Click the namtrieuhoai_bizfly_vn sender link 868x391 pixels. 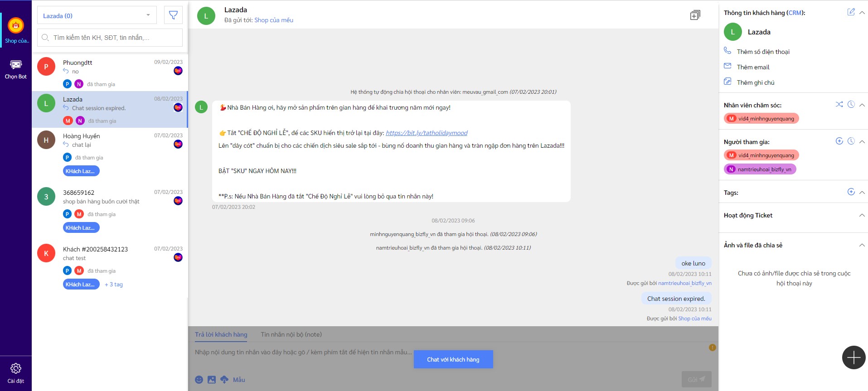[x=685, y=283]
